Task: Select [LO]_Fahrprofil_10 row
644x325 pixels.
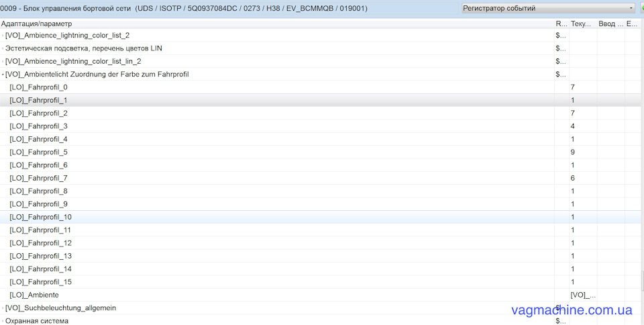Action: [x=321, y=217]
